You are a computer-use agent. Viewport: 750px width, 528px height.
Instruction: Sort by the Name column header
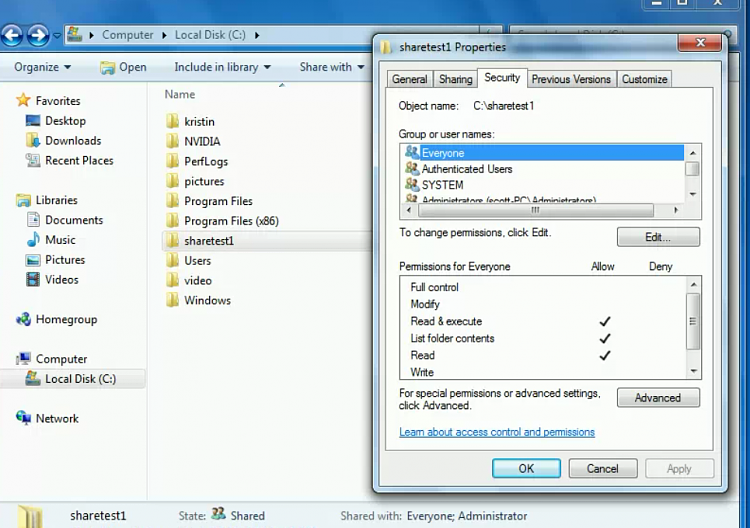coord(180,94)
